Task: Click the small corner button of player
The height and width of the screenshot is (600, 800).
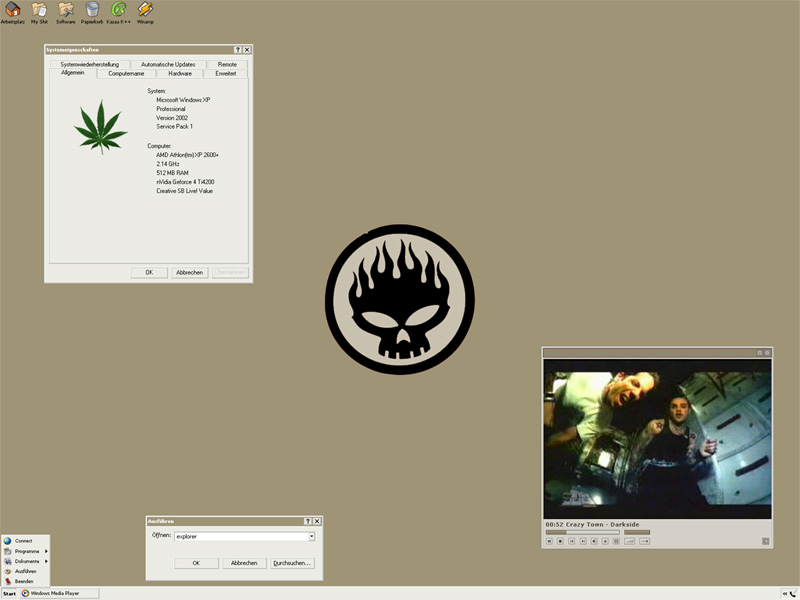Action: (766, 541)
